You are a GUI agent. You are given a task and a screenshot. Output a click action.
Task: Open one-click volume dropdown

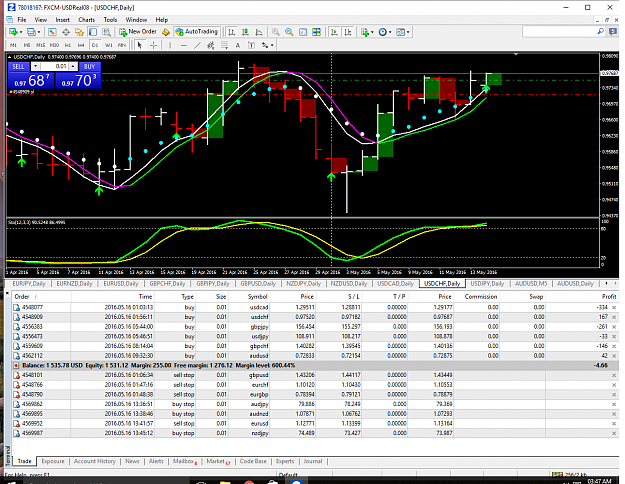click(x=35, y=66)
